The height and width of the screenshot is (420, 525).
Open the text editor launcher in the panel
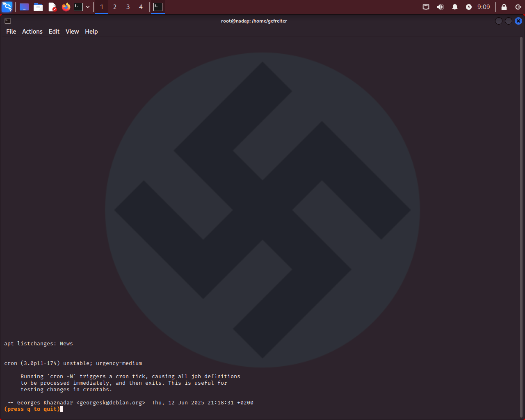52,7
